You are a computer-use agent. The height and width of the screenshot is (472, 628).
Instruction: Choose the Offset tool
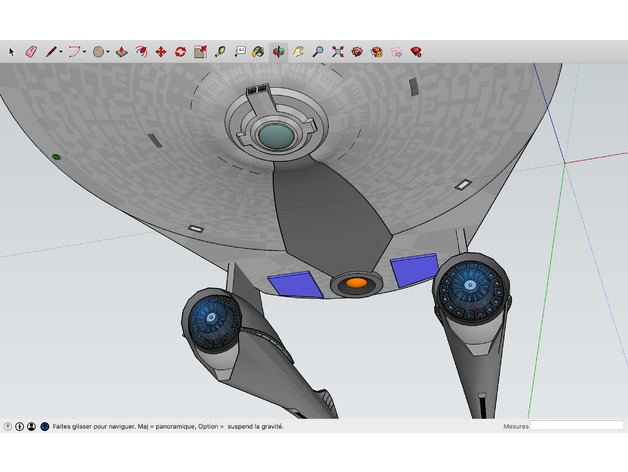(141, 52)
